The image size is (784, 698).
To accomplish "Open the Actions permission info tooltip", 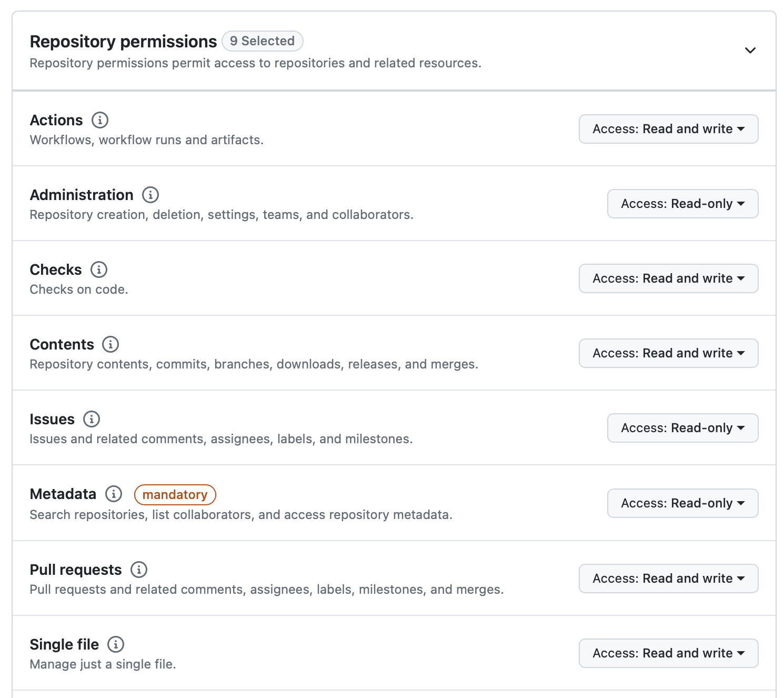I will (x=100, y=120).
